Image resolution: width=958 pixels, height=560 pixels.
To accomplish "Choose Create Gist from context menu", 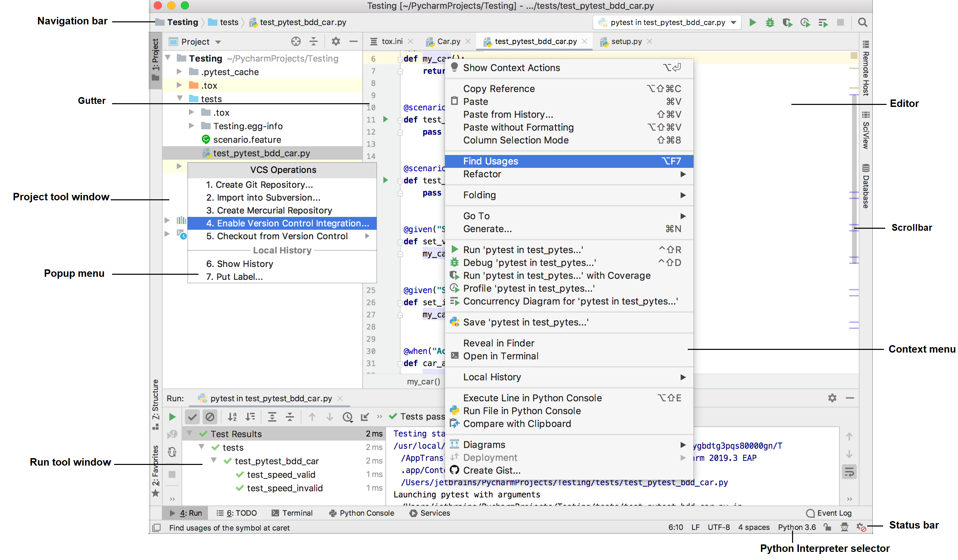I will [x=569, y=470].
